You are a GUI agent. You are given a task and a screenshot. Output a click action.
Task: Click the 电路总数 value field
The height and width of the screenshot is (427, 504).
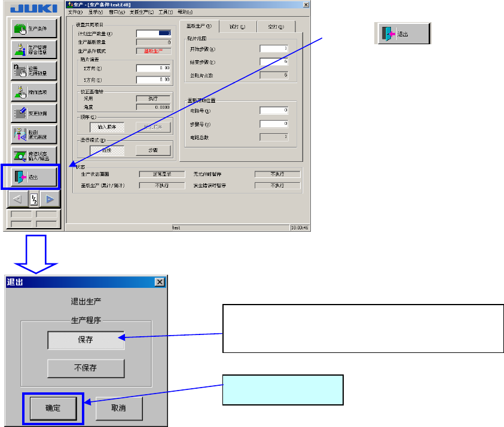274,137
